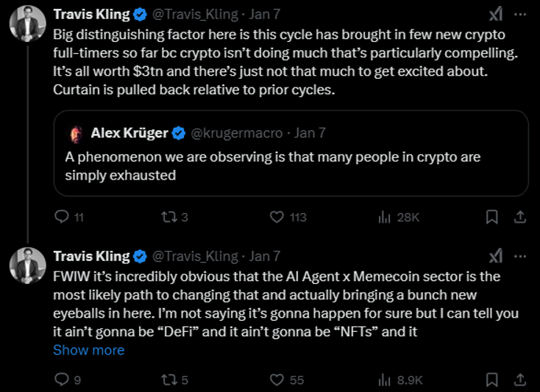The image size is (540, 392).
Task: Open the first tweet's three-dot more menu
Action: coord(520,15)
